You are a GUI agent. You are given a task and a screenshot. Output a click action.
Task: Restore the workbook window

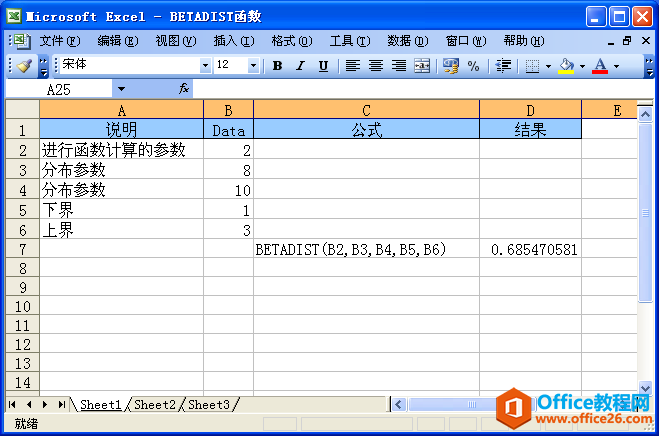click(x=627, y=41)
